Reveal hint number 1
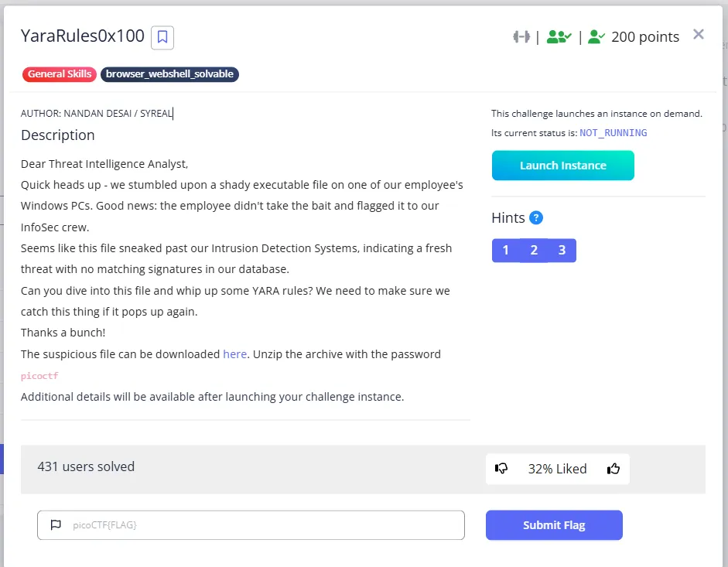This screenshot has height=567, width=728. 506,251
